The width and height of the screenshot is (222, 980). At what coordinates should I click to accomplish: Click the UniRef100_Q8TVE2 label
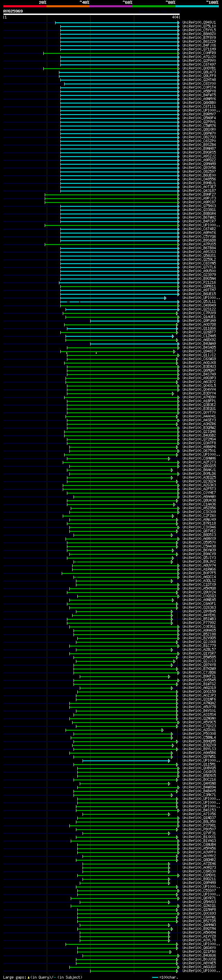pos(199,531)
